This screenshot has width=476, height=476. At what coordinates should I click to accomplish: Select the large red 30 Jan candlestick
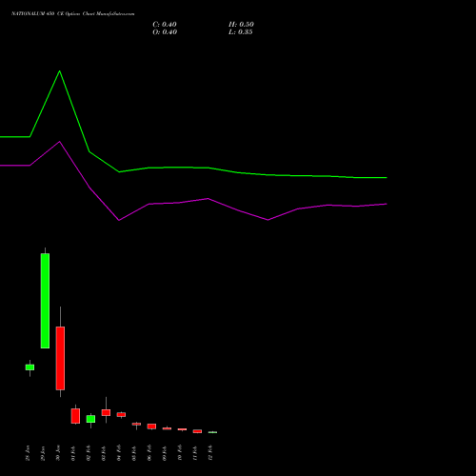coord(60,358)
